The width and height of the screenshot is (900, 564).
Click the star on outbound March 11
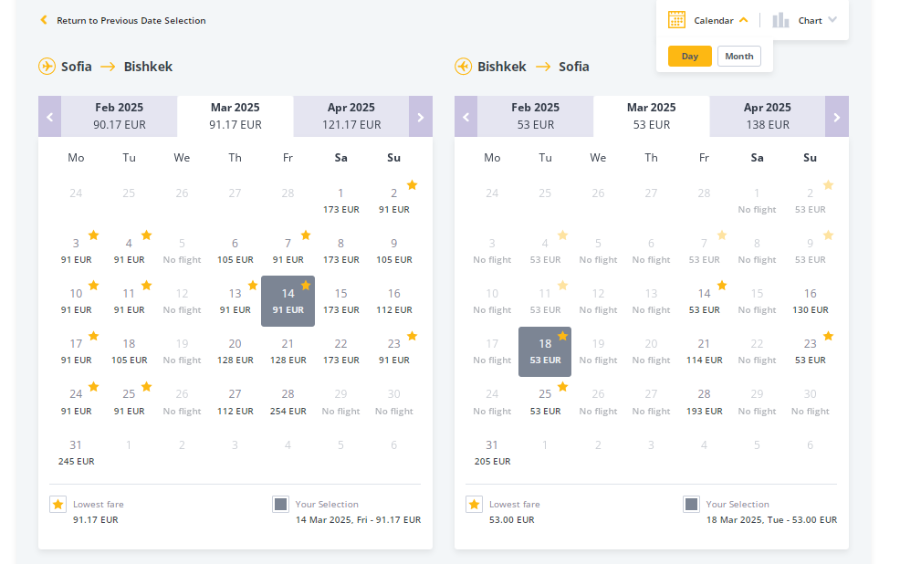point(146,285)
